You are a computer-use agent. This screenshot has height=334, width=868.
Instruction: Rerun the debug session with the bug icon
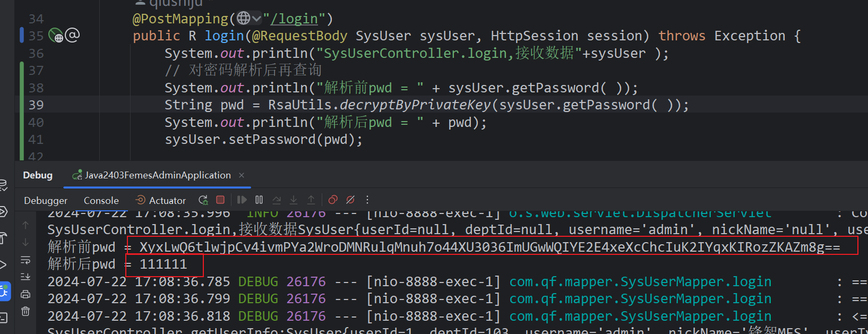203,200
